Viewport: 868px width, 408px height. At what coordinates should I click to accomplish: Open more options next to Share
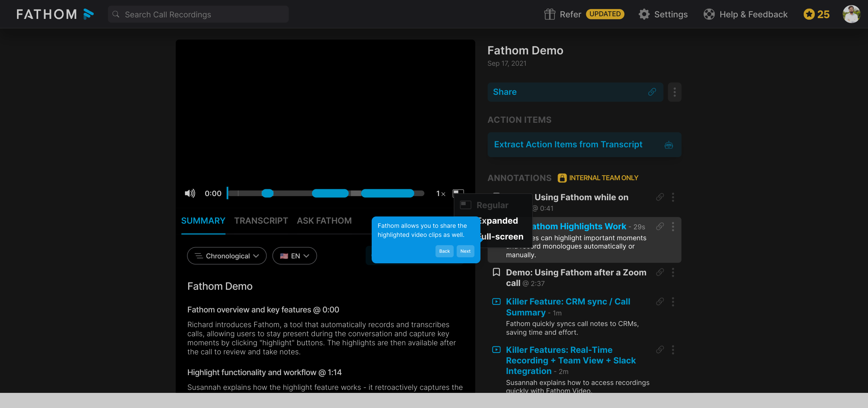click(675, 92)
